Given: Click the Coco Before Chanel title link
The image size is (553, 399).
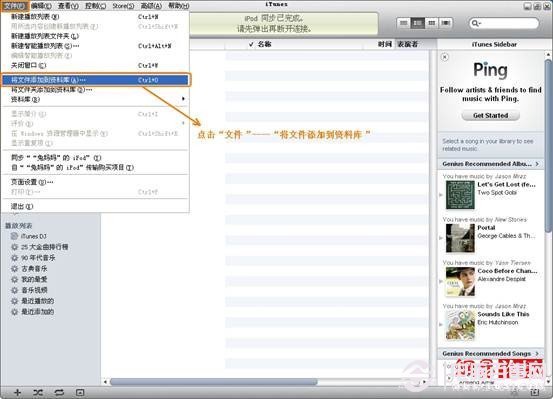Looking at the screenshot, I should 507,271.
